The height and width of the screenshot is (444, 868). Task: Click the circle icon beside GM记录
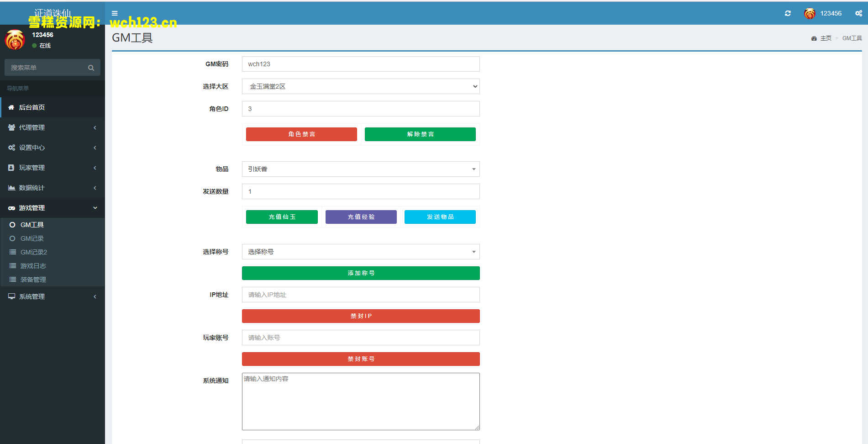pyautogui.click(x=12, y=238)
